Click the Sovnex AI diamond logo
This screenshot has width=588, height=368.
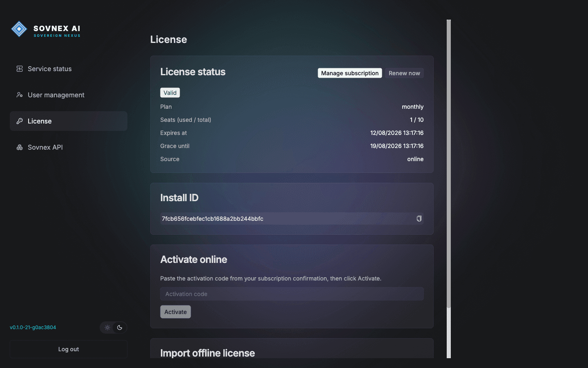[19, 29]
